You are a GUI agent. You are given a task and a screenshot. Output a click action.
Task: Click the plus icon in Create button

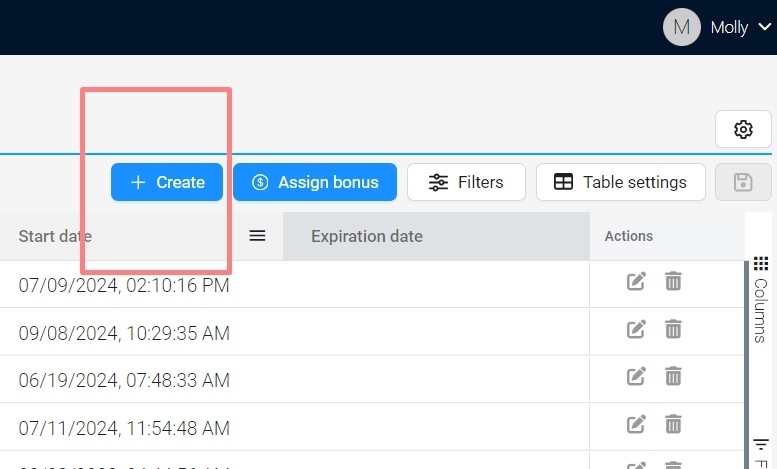pos(138,182)
